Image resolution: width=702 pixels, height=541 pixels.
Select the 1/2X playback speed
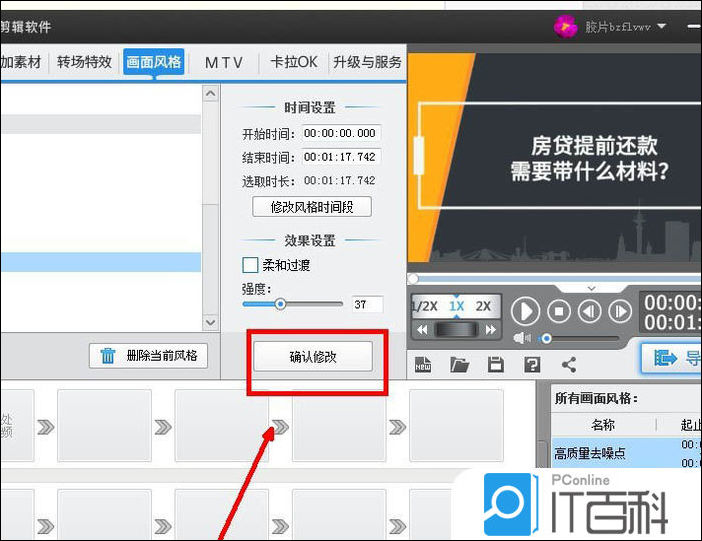click(424, 306)
